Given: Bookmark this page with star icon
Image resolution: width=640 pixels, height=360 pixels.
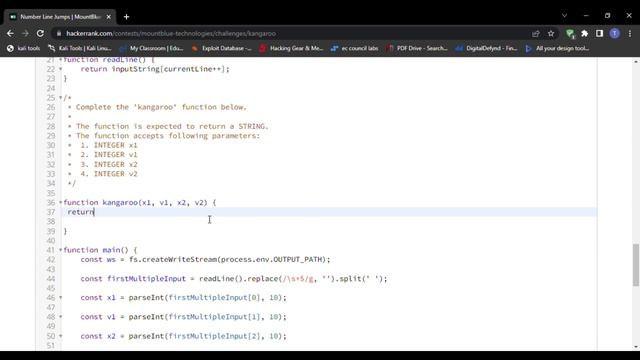Looking at the screenshot, I should (551, 33).
